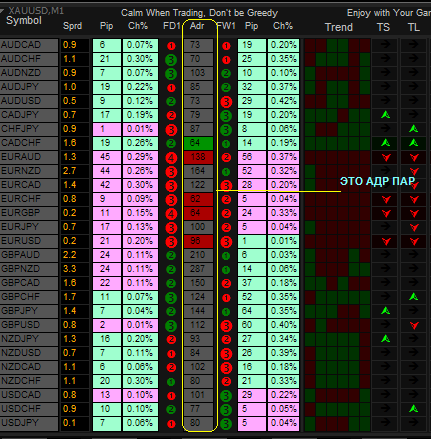
Task: Click the green TL up arrow for CHFJPY
Action: pyautogui.click(x=414, y=129)
